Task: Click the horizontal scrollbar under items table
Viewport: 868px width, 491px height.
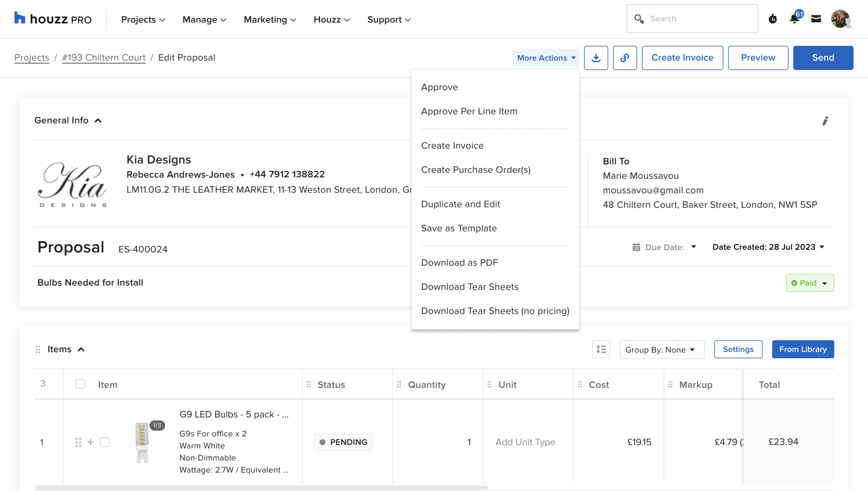Action: 261,487
